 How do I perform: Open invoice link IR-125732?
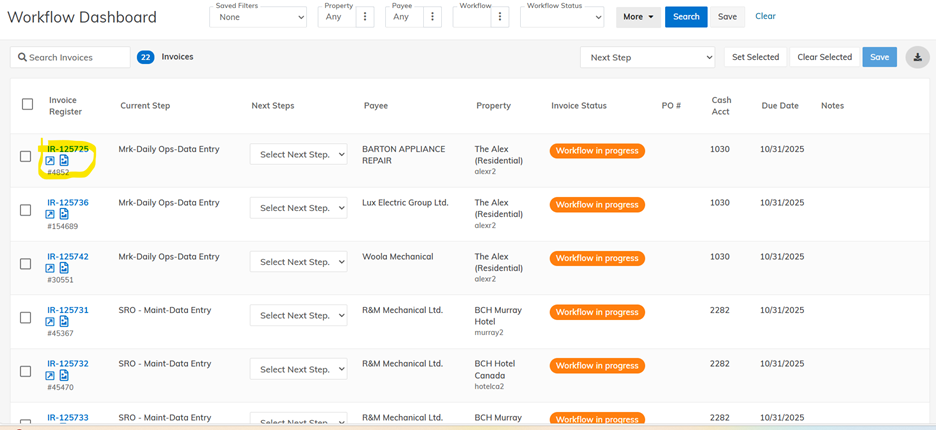68,364
